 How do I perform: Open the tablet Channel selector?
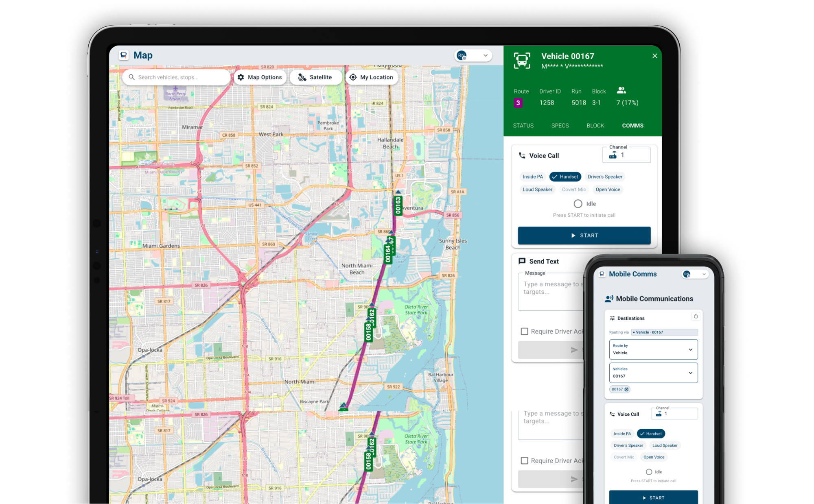(x=626, y=155)
